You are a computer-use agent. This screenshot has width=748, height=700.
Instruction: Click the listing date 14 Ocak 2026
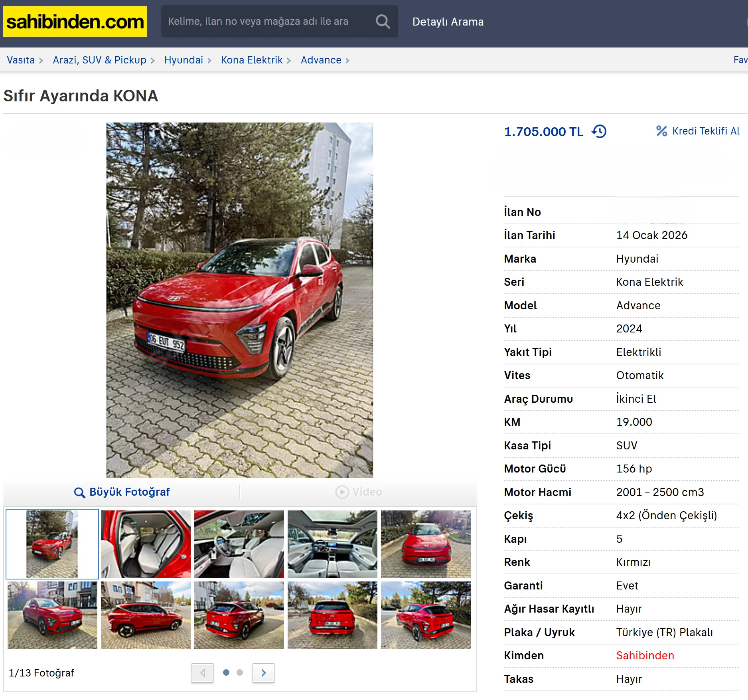652,235
